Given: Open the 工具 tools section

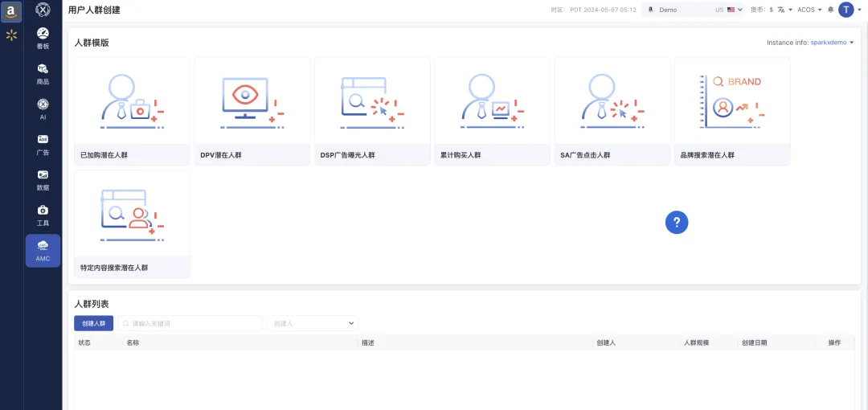Looking at the screenshot, I should (43, 215).
